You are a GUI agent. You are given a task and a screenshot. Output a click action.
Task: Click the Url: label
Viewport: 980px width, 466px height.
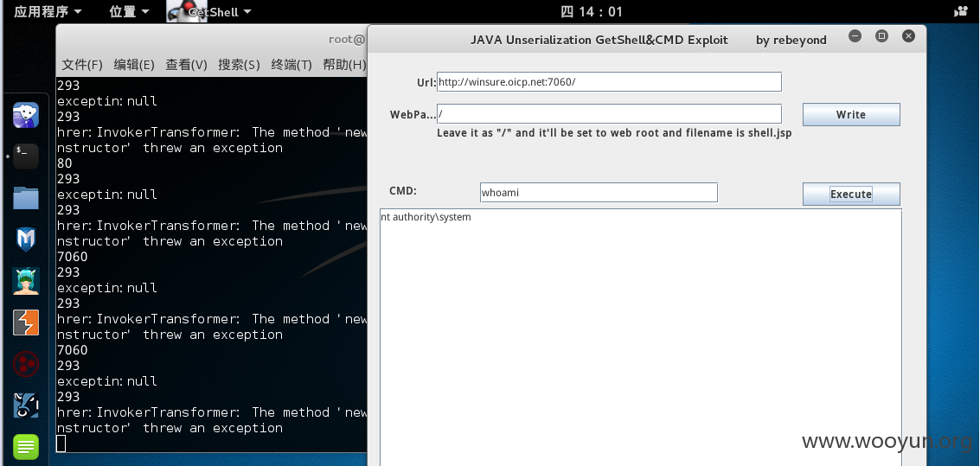coord(426,82)
